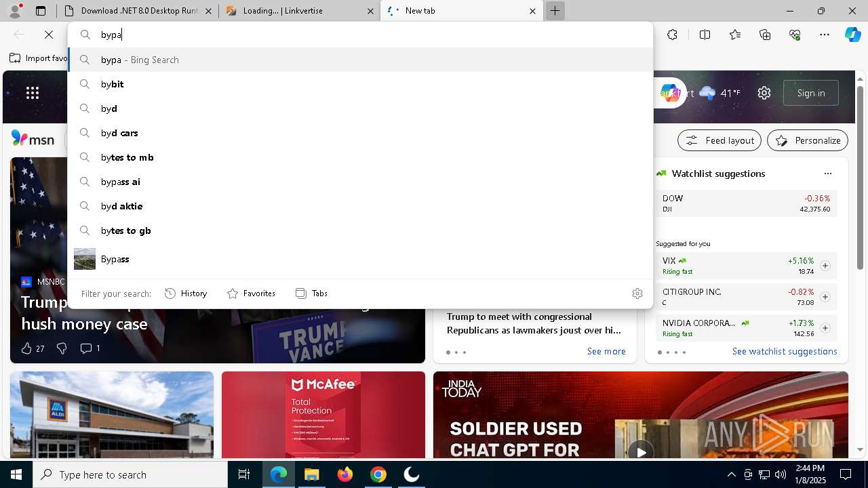
Task: Pick the 'bypass ai' suggestion
Action: point(360,182)
